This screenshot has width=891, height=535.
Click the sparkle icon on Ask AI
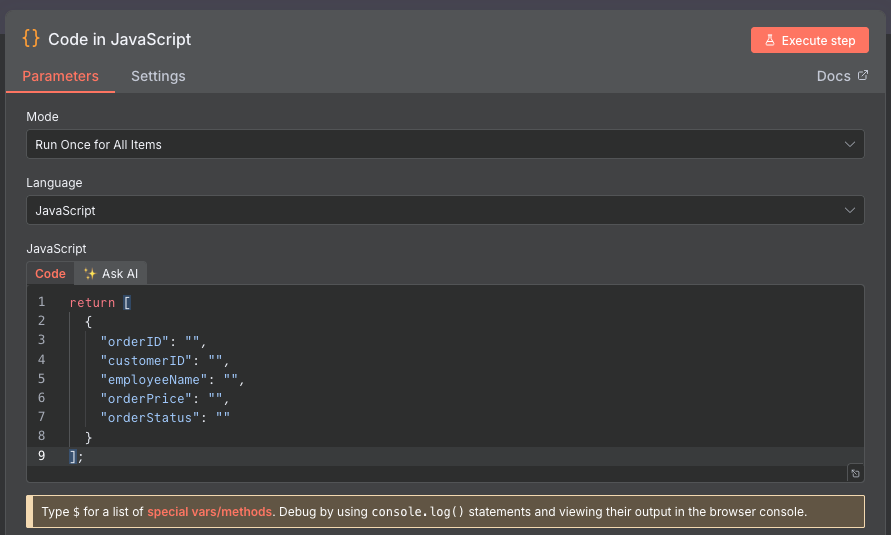pyautogui.click(x=90, y=274)
